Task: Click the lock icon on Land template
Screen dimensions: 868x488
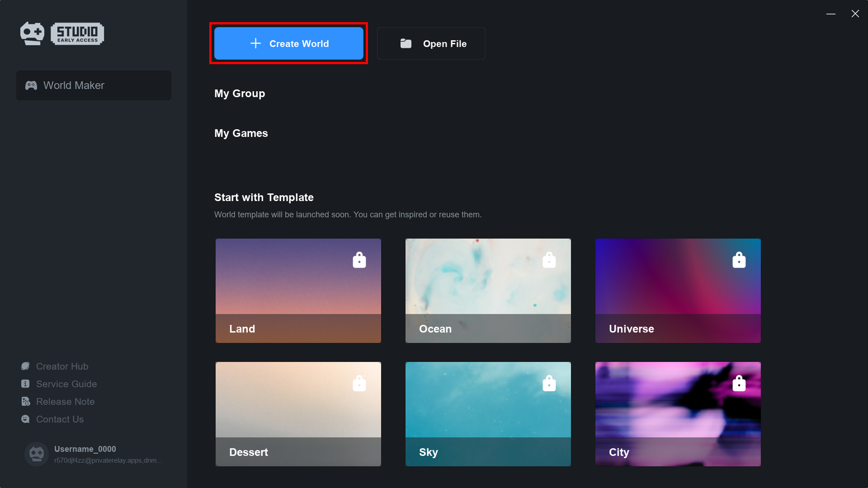Action: (x=359, y=260)
